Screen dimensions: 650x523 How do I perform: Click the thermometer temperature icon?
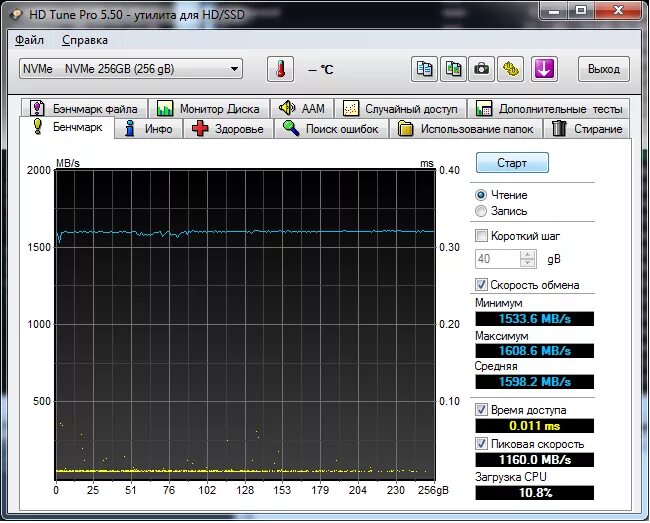tap(281, 69)
